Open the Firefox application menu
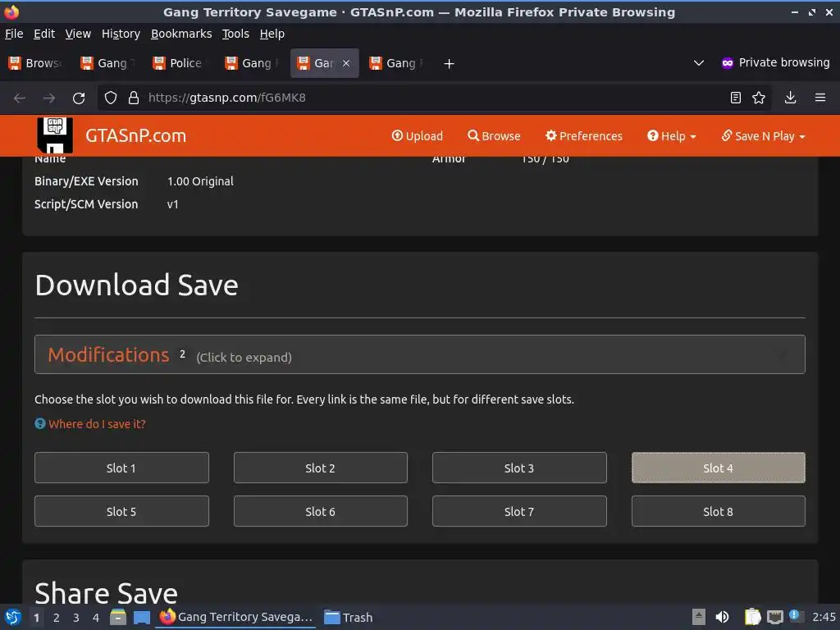The width and height of the screenshot is (840, 630). (820, 98)
